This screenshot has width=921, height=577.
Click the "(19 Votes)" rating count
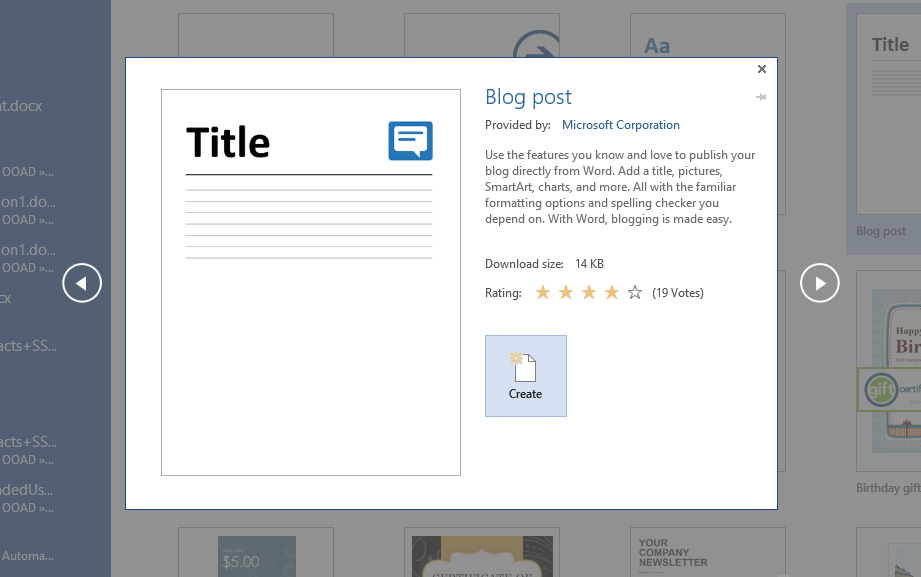point(678,293)
